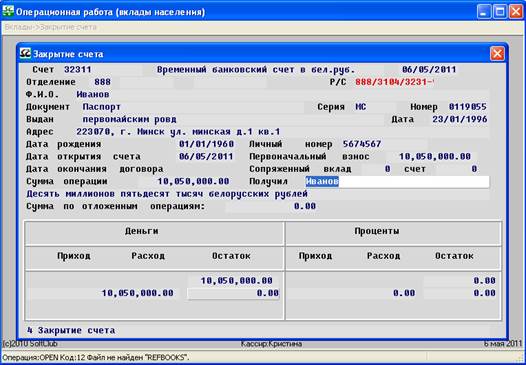Click the Проценты column header
526x365 pixels.
tap(377, 231)
